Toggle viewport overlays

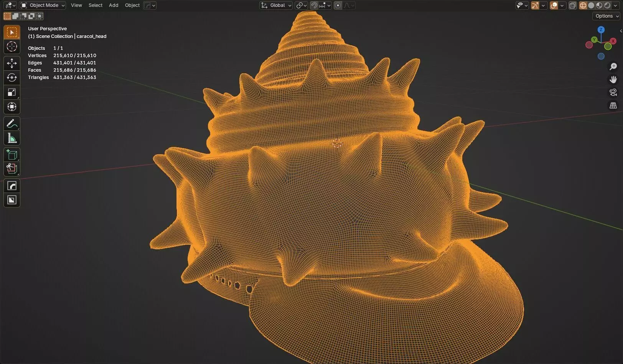click(554, 5)
